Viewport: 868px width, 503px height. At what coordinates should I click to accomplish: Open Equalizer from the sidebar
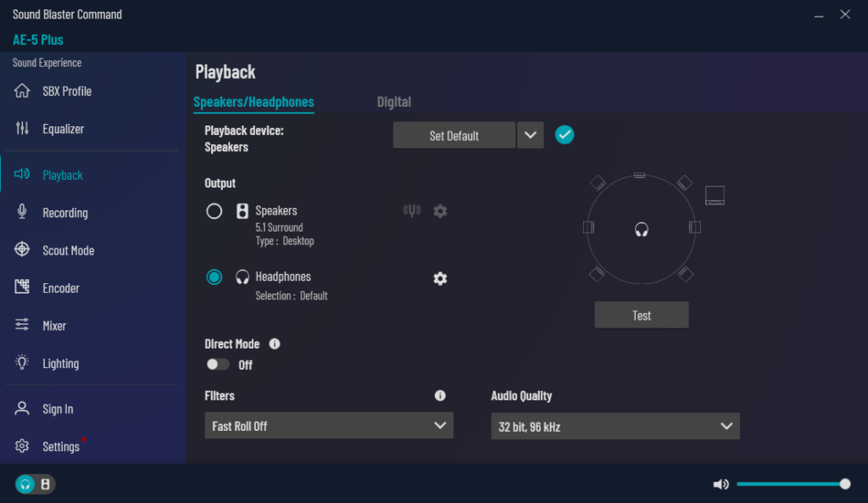pyautogui.click(x=63, y=129)
